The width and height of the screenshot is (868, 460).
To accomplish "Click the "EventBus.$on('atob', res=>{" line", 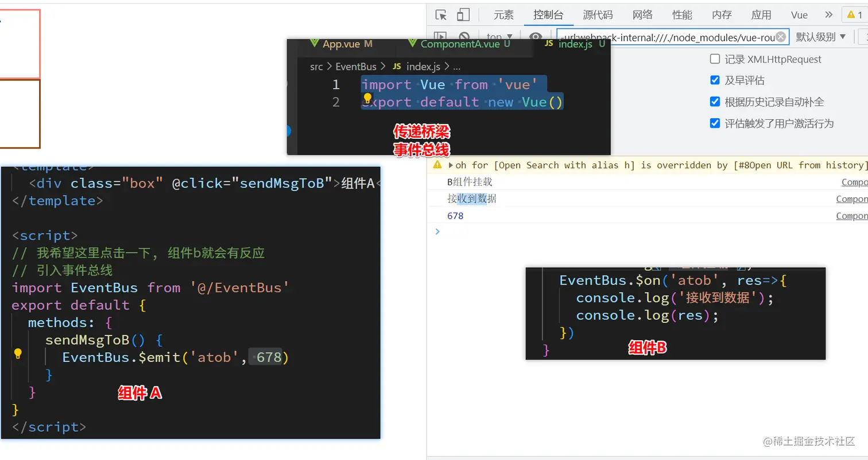I will coord(673,281).
